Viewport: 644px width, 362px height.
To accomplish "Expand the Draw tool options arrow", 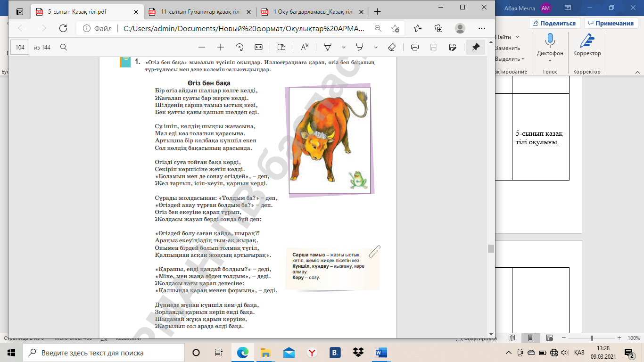I will pos(344,47).
